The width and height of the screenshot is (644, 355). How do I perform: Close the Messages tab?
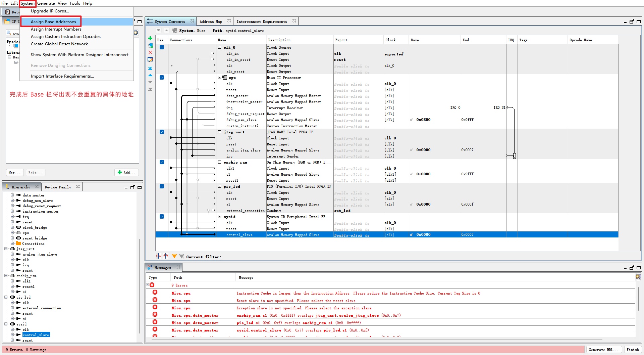click(x=178, y=267)
